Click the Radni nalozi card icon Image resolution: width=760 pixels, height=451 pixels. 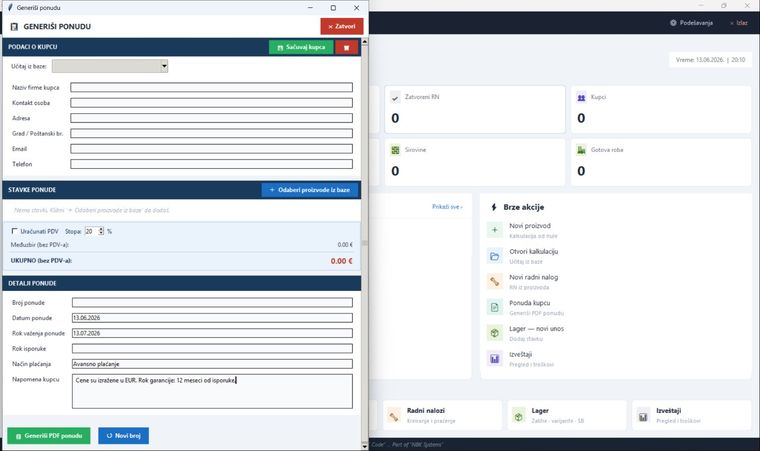point(394,416)
